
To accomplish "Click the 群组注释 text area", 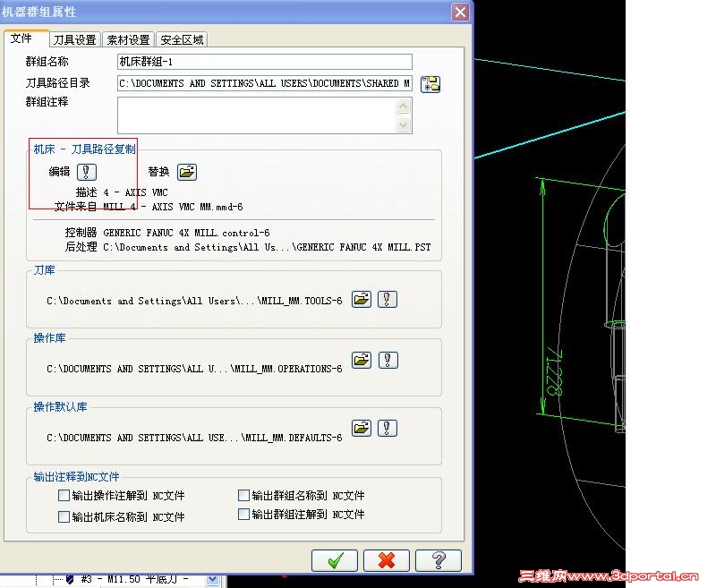I will [x=264, y=115].
